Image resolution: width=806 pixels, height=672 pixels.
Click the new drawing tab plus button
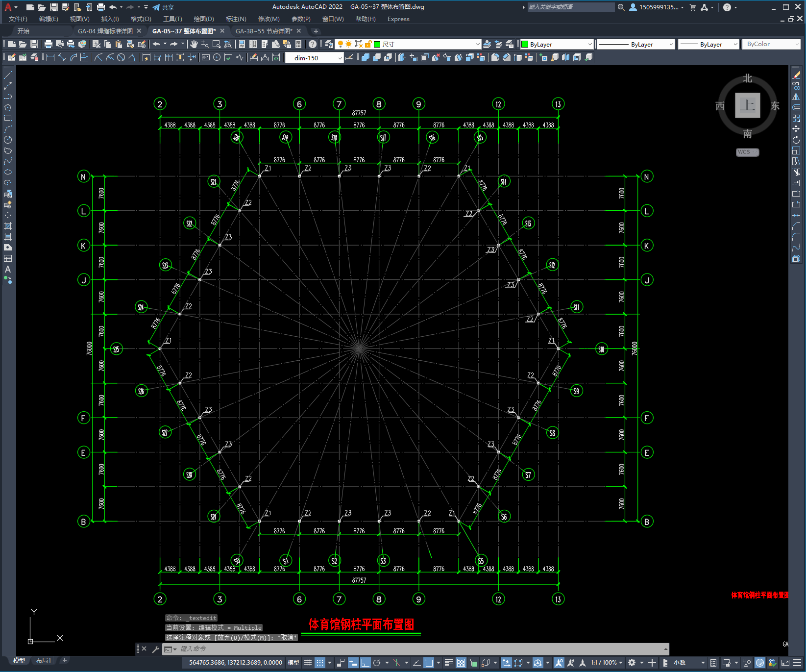(316, 31)
